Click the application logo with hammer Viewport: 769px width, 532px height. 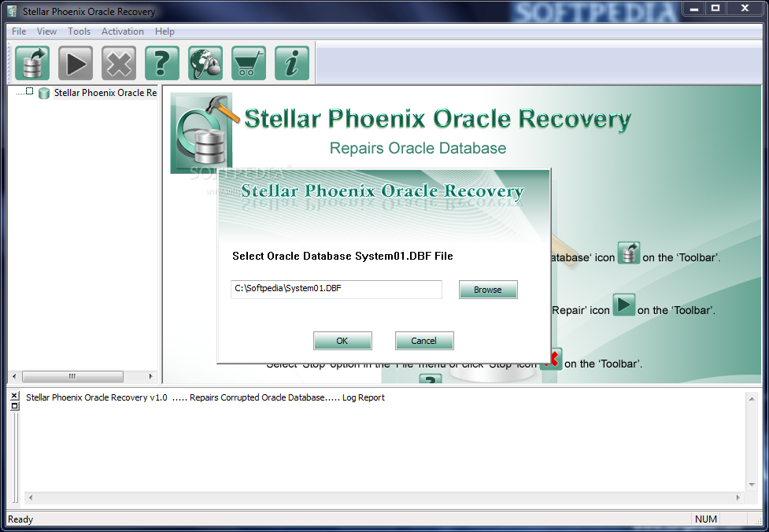(204, 132)
